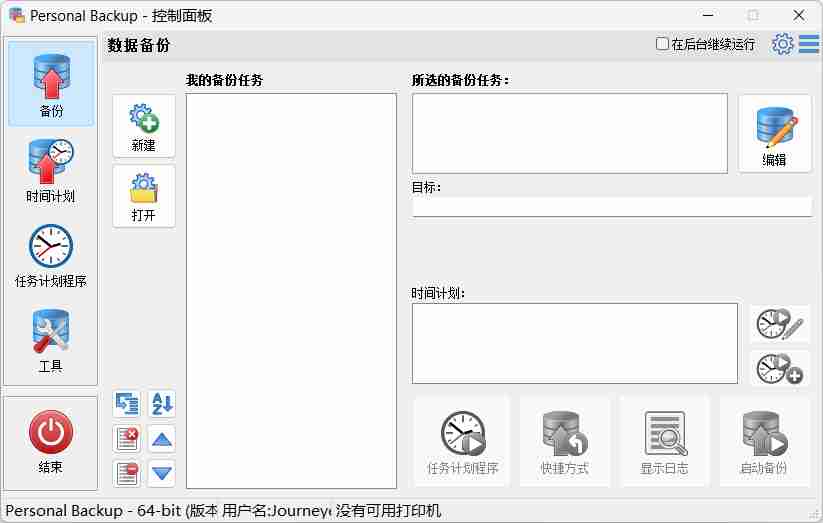Minimize the Personal Backup window
The width and height of the screenshot is (823, 523).
[x=708, y=15]
